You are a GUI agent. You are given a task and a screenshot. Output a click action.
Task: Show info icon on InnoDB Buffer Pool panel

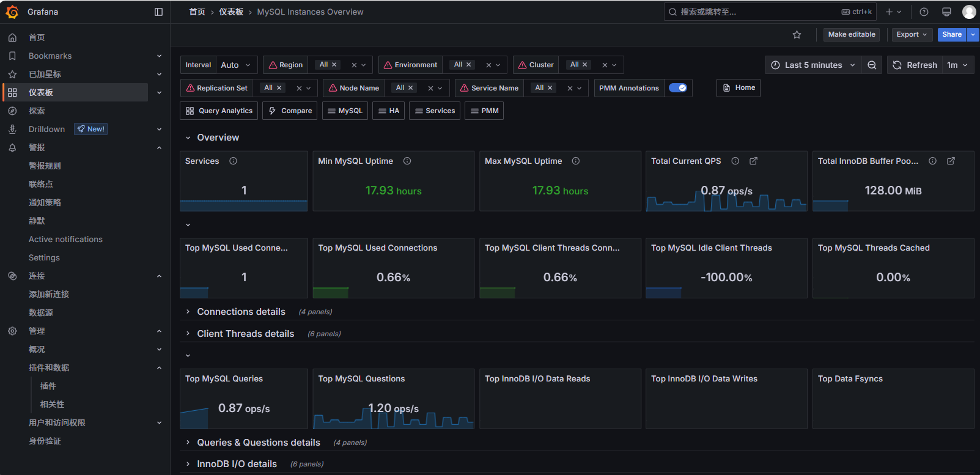[932, 161]
